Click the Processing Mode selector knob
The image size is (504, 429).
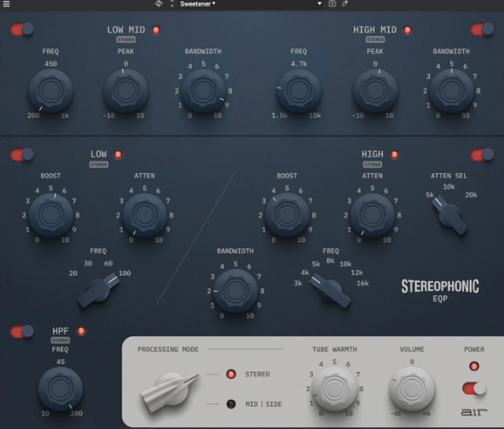pyautogui.click(x=169, y=392)
